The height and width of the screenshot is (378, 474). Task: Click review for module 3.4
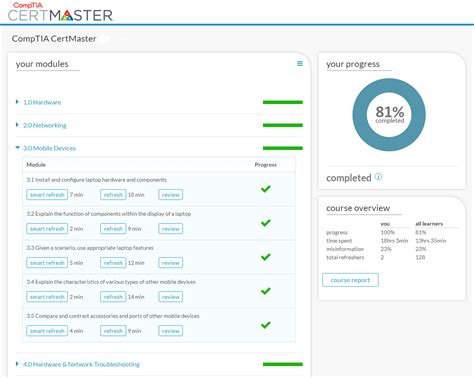pyautogui.click(x=171, y=297)
